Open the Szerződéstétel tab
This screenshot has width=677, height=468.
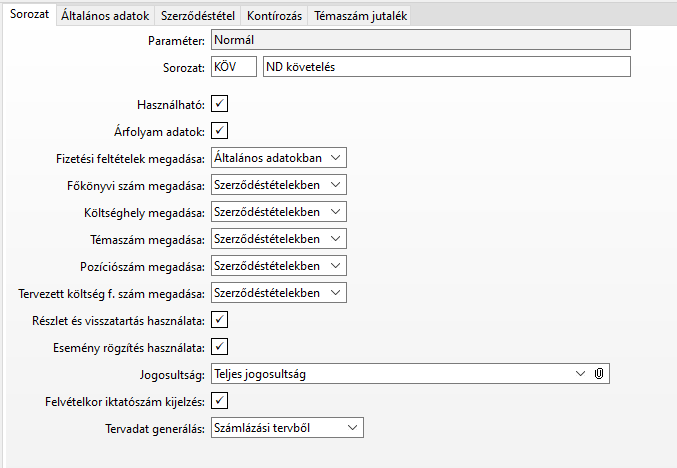[198, 16]
